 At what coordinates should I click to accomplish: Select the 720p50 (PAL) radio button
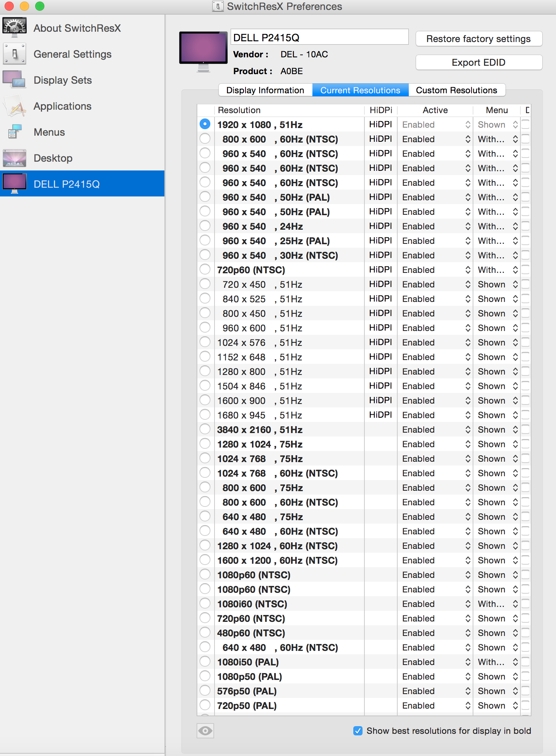point(205,705)
